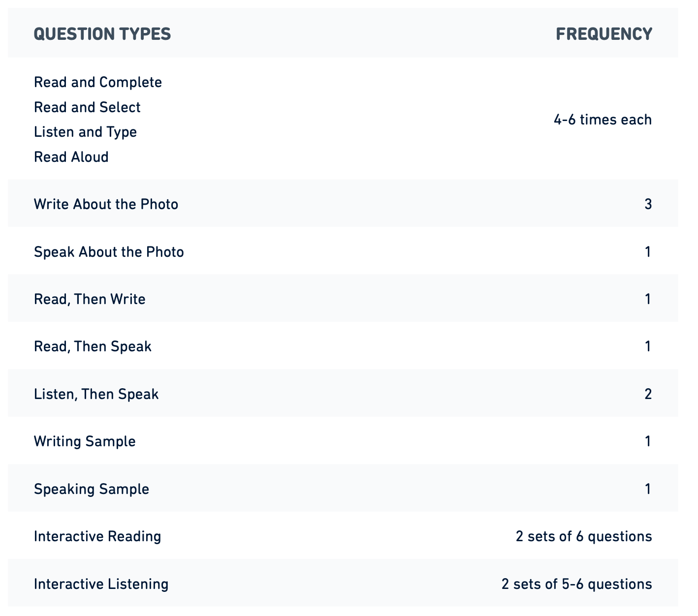Click frequency 3 for Write About the Photo
Image resolution: width=698 pixels, height=616 pixels.
click(x=648, y=204)
